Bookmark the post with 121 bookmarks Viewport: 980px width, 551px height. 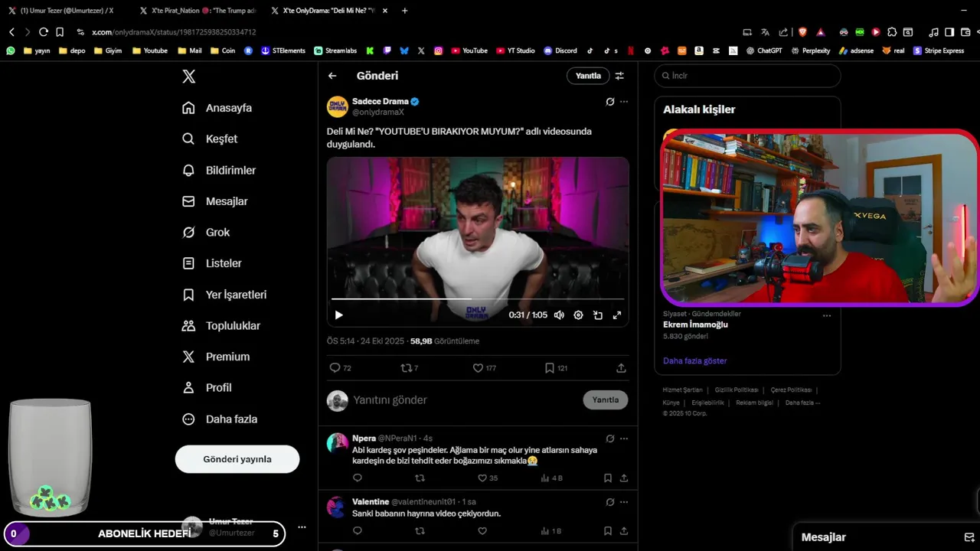tap(556, 368)
